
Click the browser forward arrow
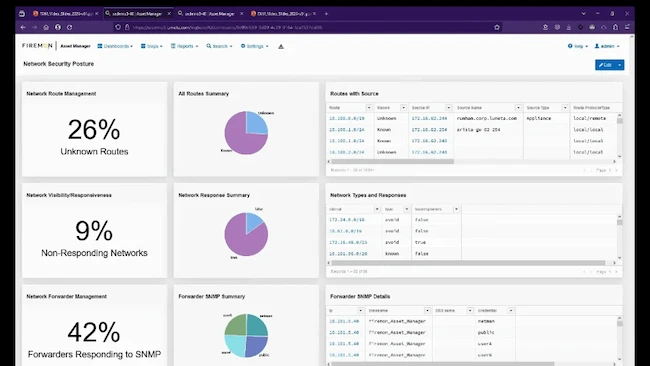[34, 27]
